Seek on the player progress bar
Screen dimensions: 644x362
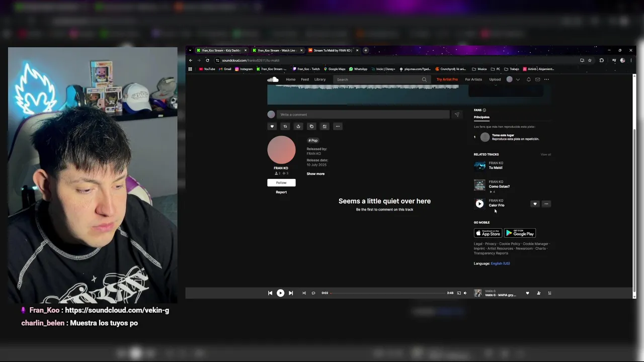pyautogui.click(x=387, y=293)
